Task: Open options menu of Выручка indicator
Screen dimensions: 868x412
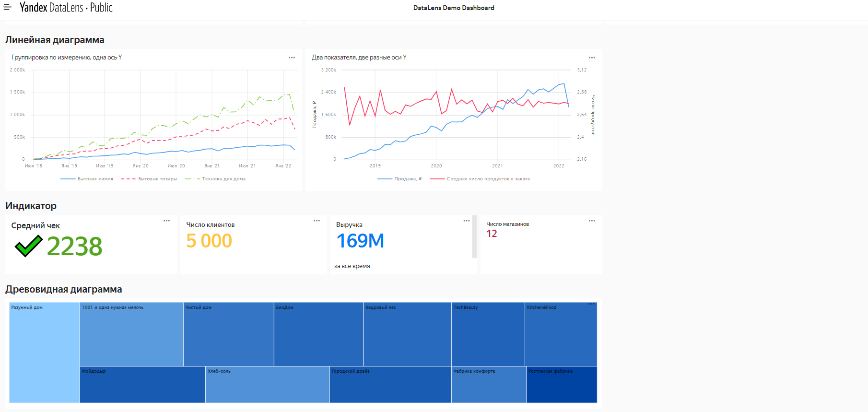Action: pos(466,221)
